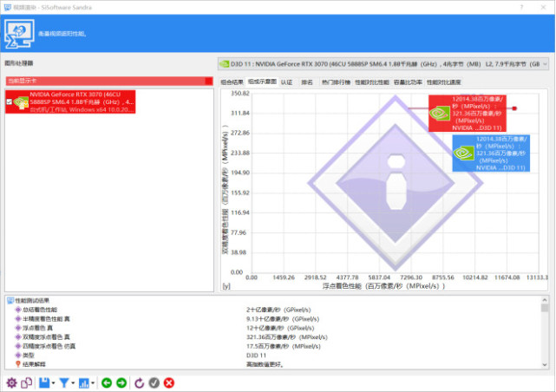Open the bar chart dropdown arrow
The image size is (556, 392).
tap(93, 382)
